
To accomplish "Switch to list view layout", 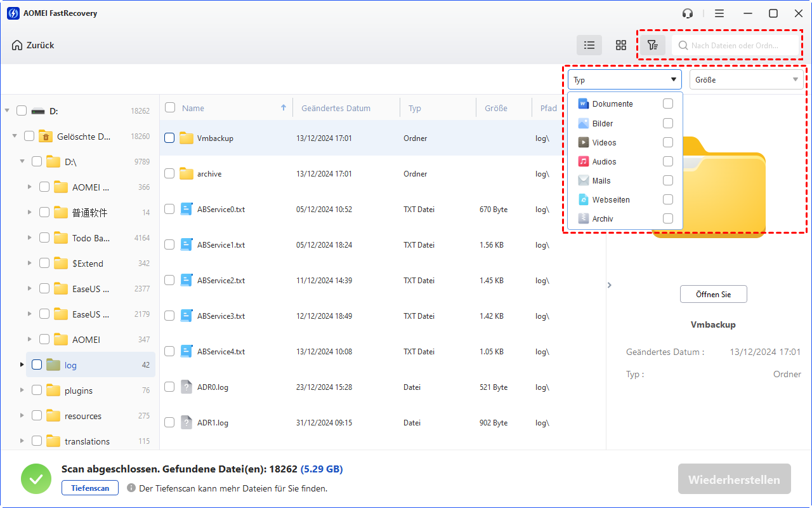I will click(589, 45).
